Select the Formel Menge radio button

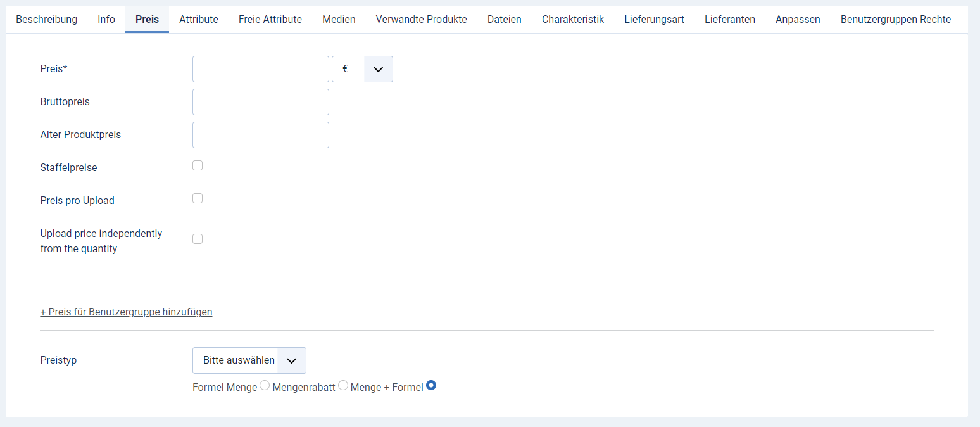click(x=265, y=385)
